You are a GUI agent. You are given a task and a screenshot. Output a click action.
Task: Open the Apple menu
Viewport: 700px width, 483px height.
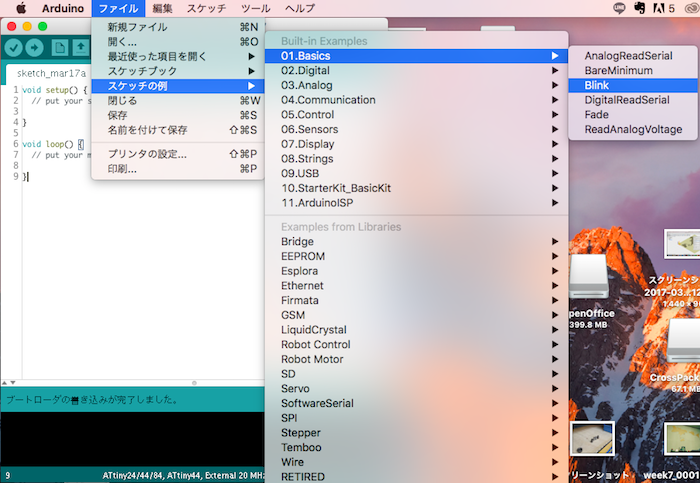tap(21, 8)
